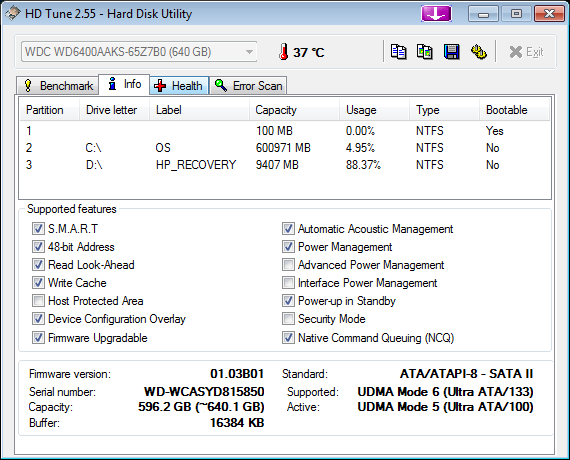570x460 pixels.
Task: Click the buffer value 16384 KB
Action: [x=237, y=423]
